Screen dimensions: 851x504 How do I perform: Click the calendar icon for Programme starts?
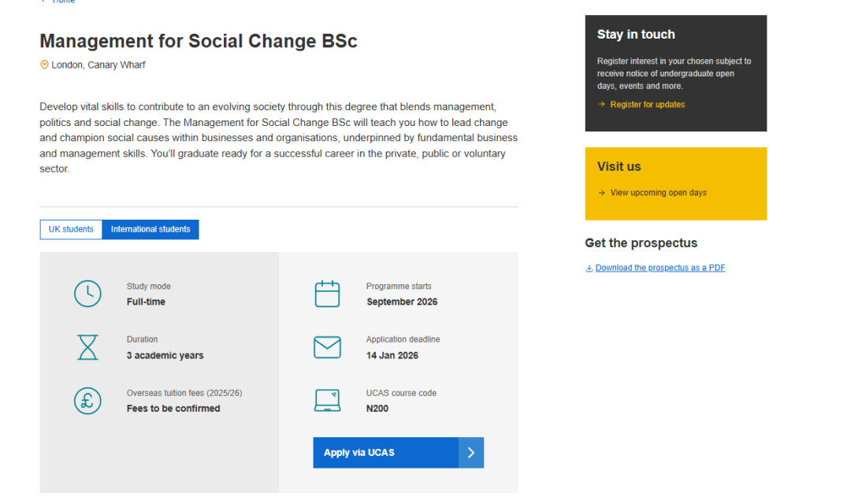[x=327, y=294]
